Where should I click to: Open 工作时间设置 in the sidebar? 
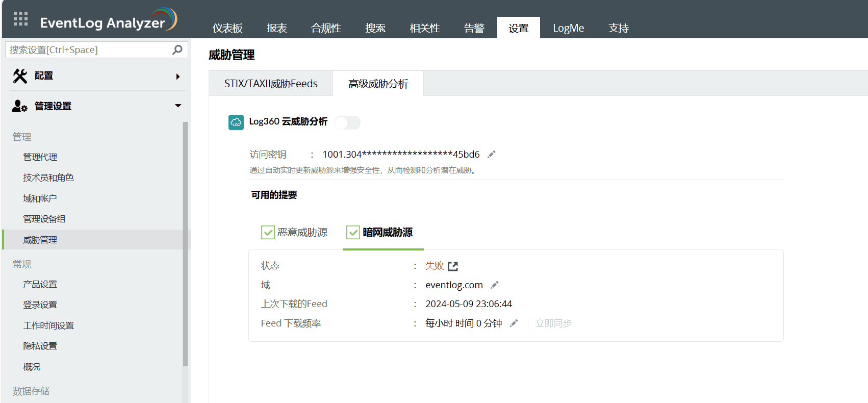(48, 325)
